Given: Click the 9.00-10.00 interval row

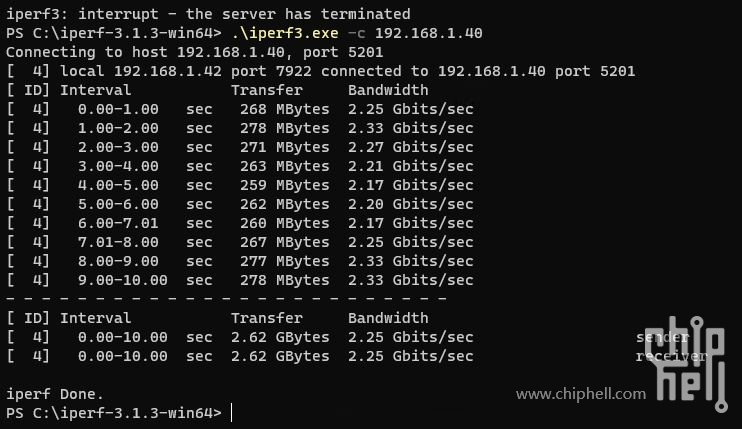Looking at the screenshot, I should coord(240,280).
